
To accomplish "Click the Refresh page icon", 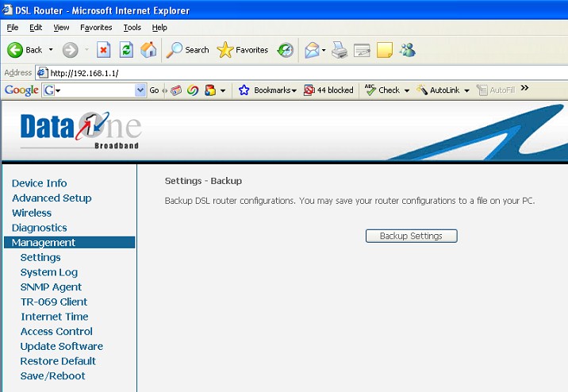I will pyautogui.click(x=126, y=50).
